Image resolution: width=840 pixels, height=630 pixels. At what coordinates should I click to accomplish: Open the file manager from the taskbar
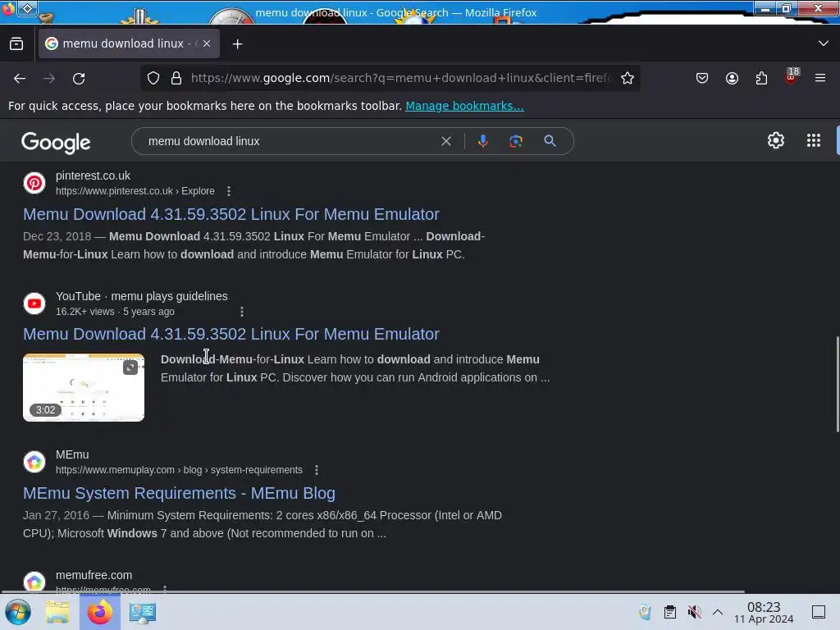tap(57, 612)
